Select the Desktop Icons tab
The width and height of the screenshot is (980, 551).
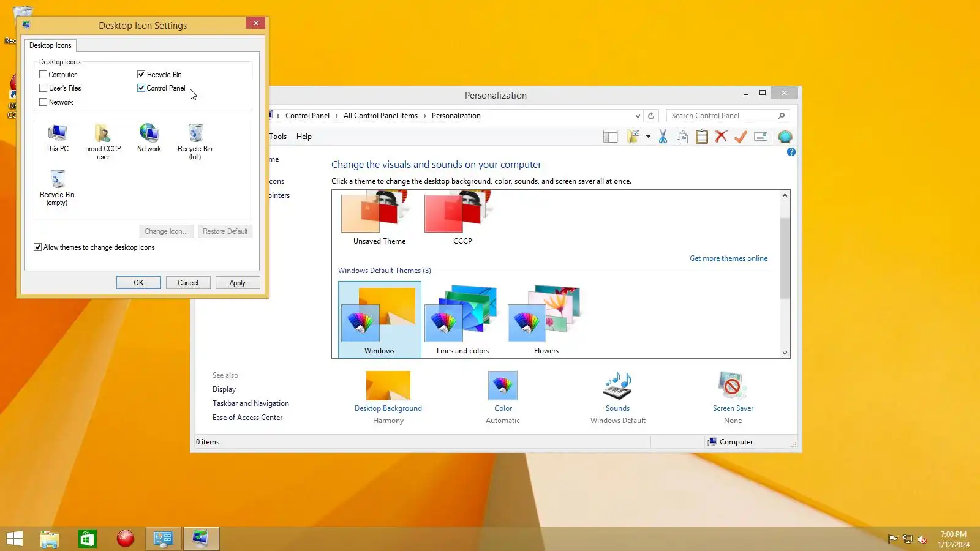pos(50,45)
